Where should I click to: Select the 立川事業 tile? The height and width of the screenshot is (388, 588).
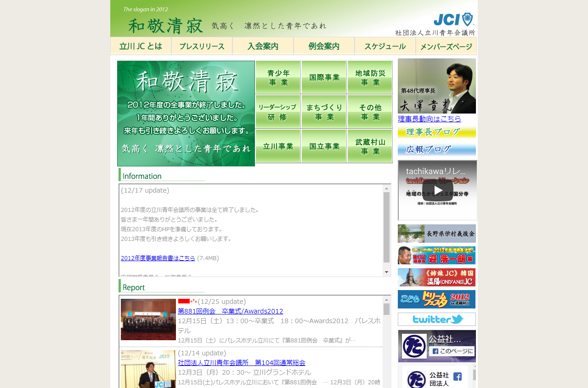278,146
